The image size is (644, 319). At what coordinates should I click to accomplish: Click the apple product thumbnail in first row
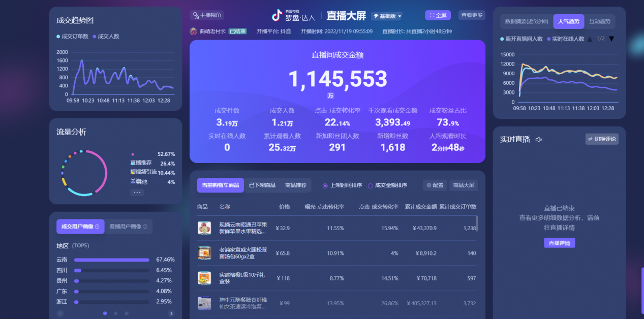click(204, 228)
